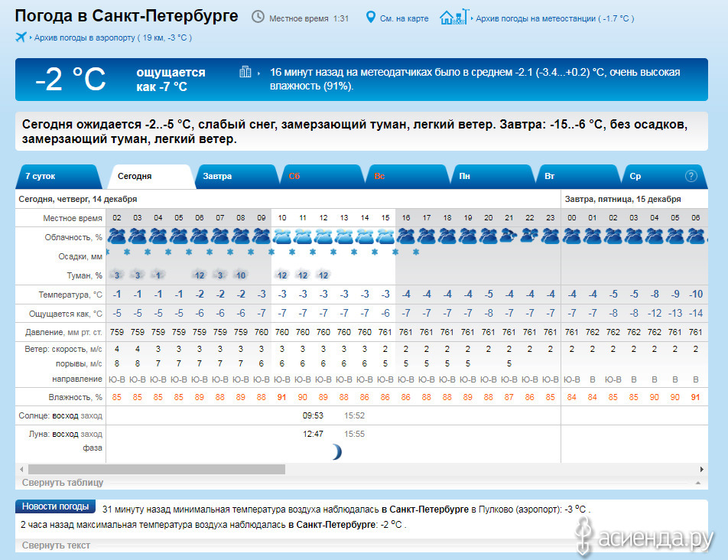Click the row label Туман, %

[84, 276]
